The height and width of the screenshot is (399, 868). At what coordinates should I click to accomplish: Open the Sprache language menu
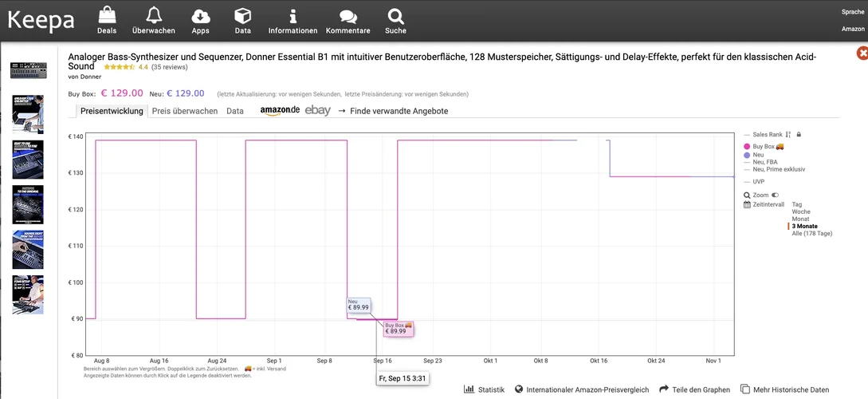[x=852, y=12]
